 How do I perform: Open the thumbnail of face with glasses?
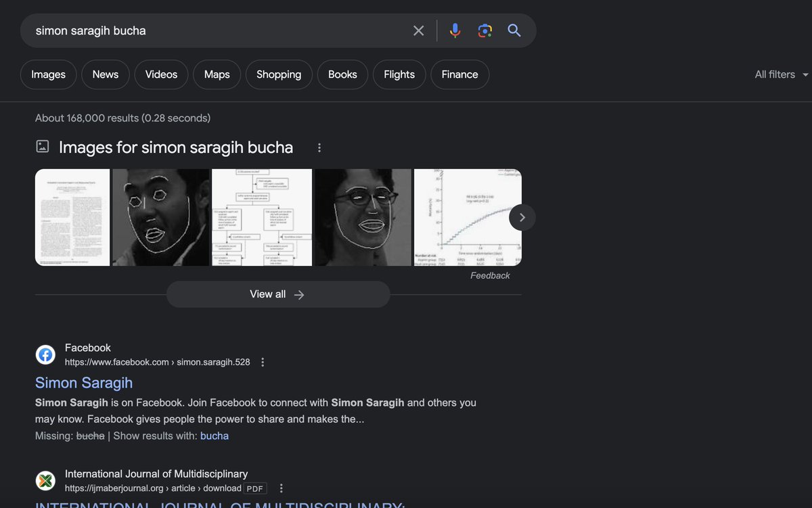tap(363, 217)
